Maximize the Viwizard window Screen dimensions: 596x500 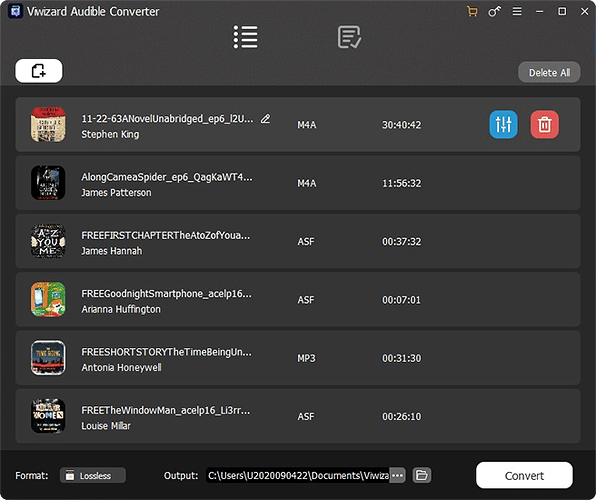pyautogui.click(x=562, y=11)
